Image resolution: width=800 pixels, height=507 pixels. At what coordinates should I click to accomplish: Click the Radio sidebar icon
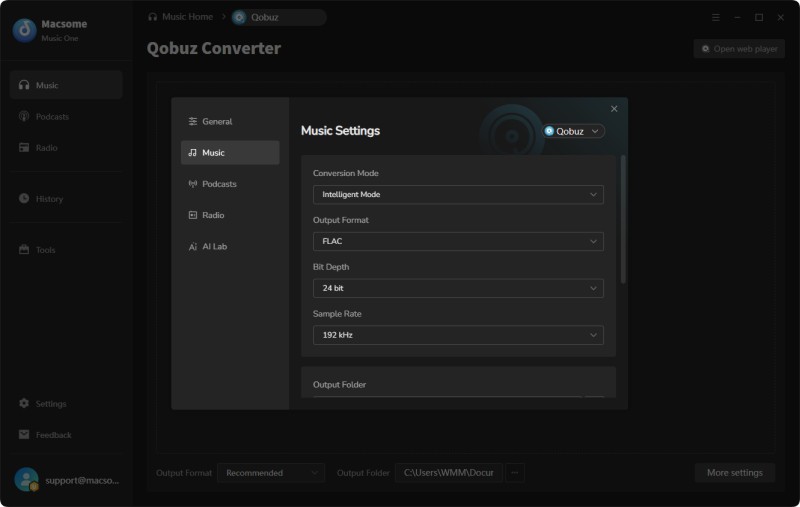click(24, 147)
